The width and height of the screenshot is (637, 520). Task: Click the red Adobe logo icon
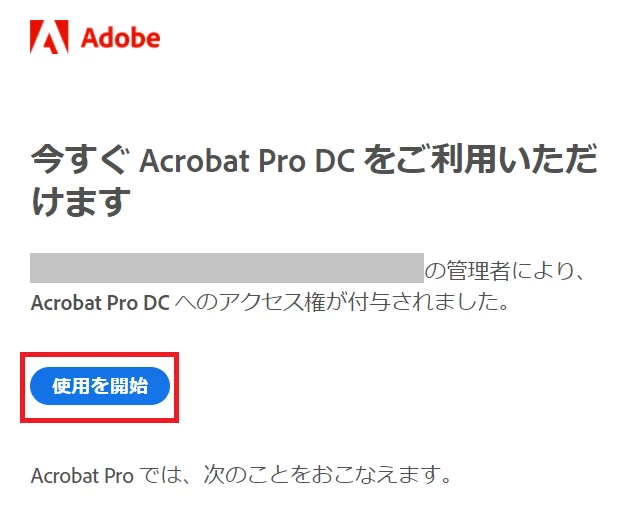point(49,37)
